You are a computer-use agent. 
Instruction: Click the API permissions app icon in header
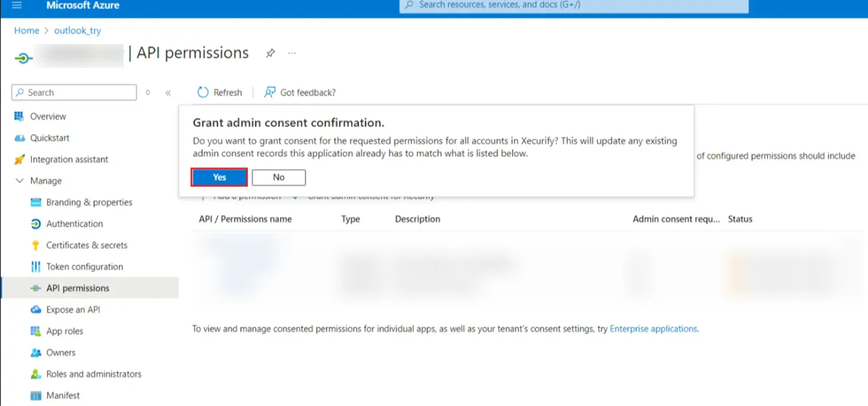(x=23, y=57)
